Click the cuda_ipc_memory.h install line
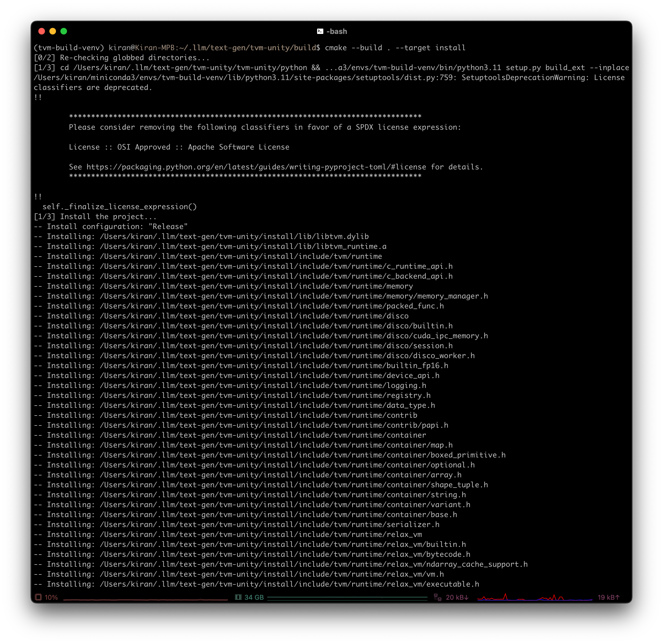The image size is (663, 644). click(261, 336)
